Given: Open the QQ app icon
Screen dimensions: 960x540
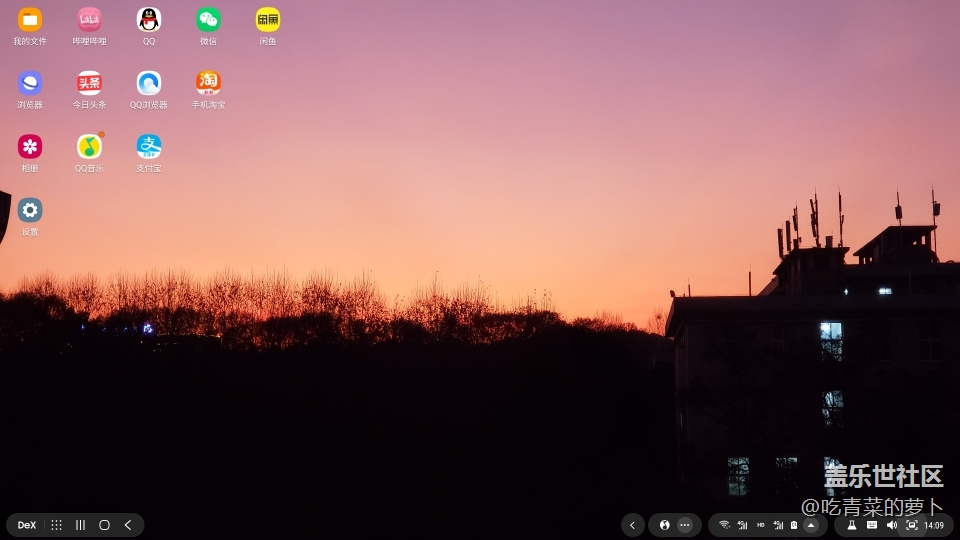Looking at the screenshot, I should (149, 20).
